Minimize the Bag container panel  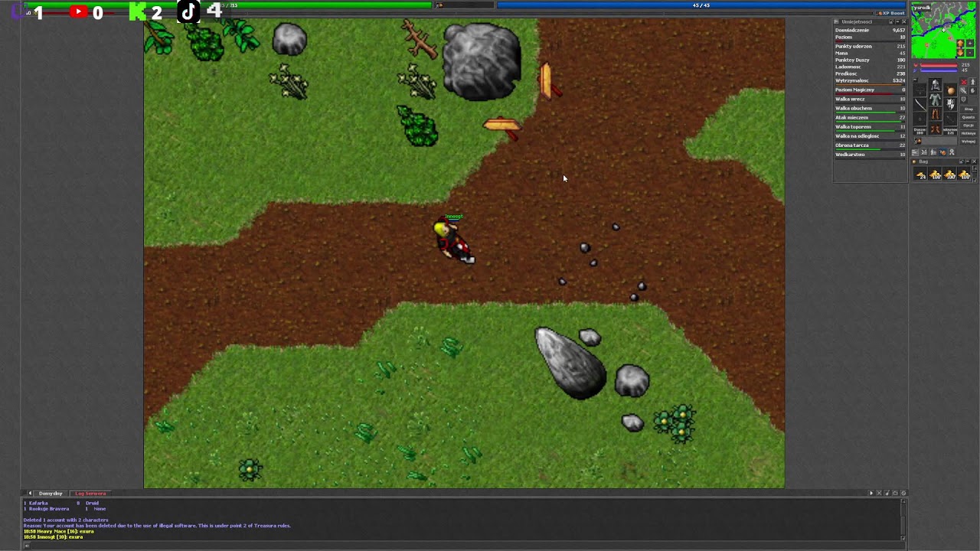(x=968, y=161)
